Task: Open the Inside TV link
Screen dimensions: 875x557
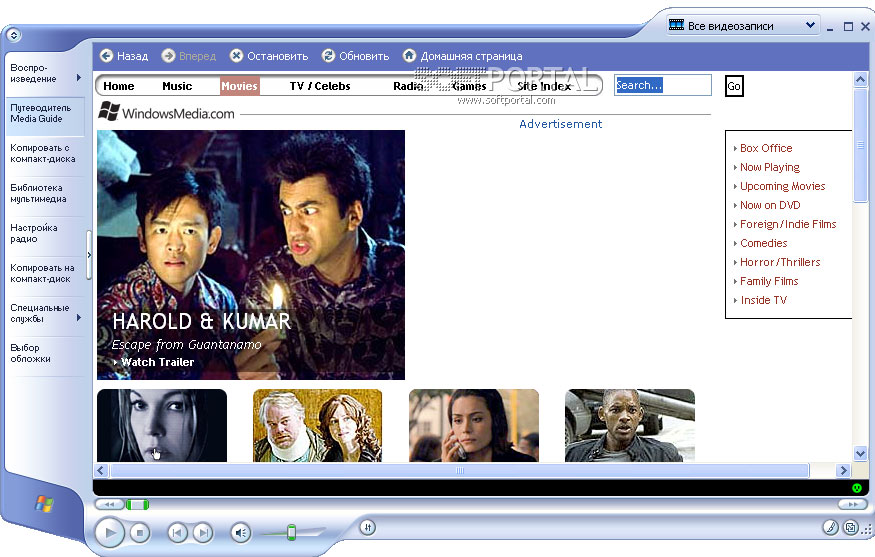Action: click(x=763, y=300)
